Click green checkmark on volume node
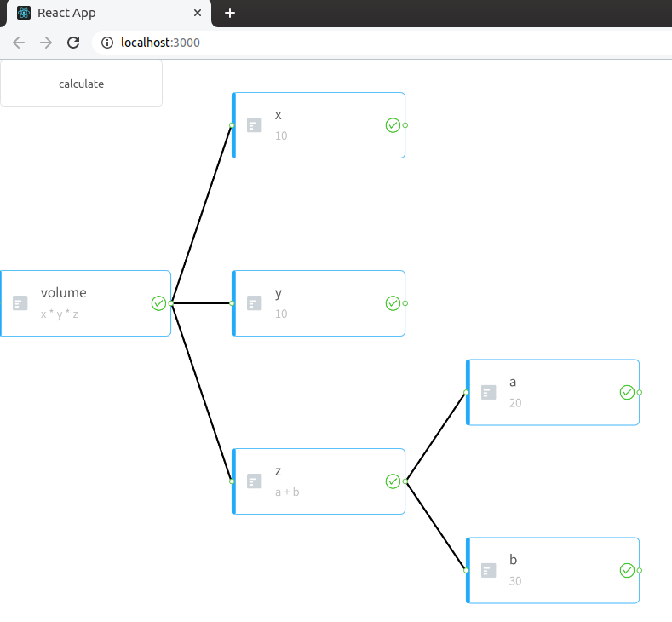Image resolution: width=672 pixels, height=622 pixels. tap(158, 303)
